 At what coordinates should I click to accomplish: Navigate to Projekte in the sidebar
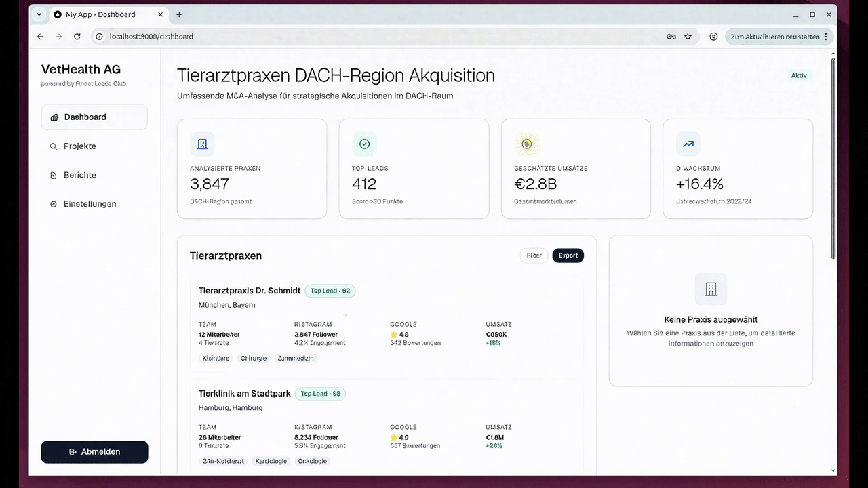click(80, 146)
